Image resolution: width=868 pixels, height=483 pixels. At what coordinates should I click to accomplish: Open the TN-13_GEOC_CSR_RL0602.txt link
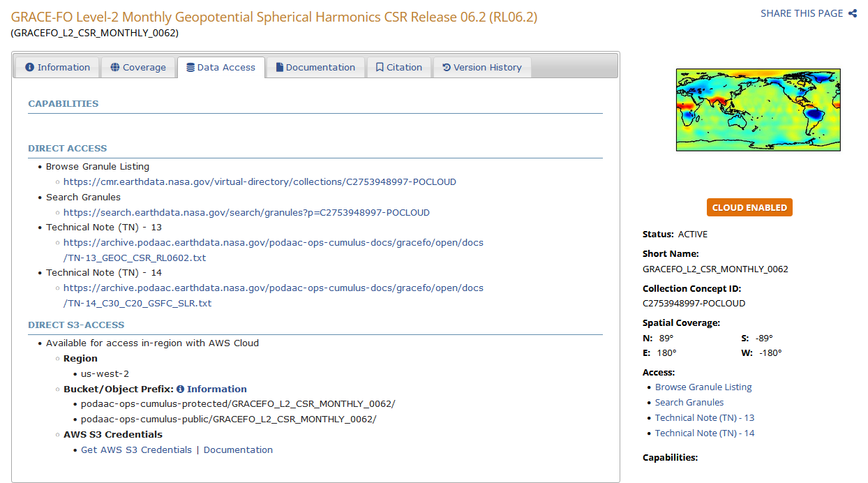pyautogui.click(x=274, y=251)
